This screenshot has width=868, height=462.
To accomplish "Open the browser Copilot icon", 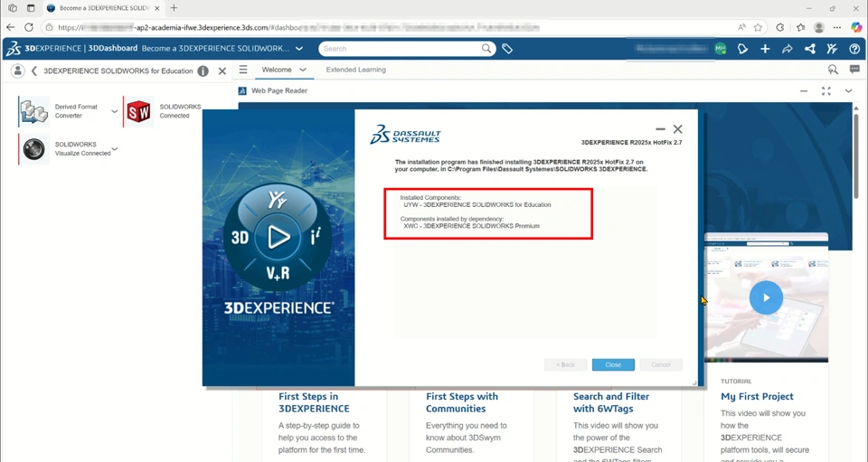I will tap(856, 27).
